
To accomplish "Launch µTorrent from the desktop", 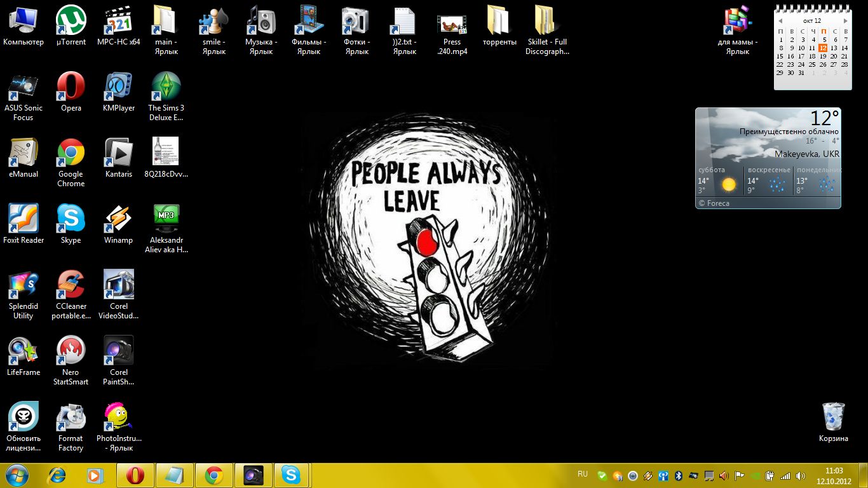I will click(71, 26).
